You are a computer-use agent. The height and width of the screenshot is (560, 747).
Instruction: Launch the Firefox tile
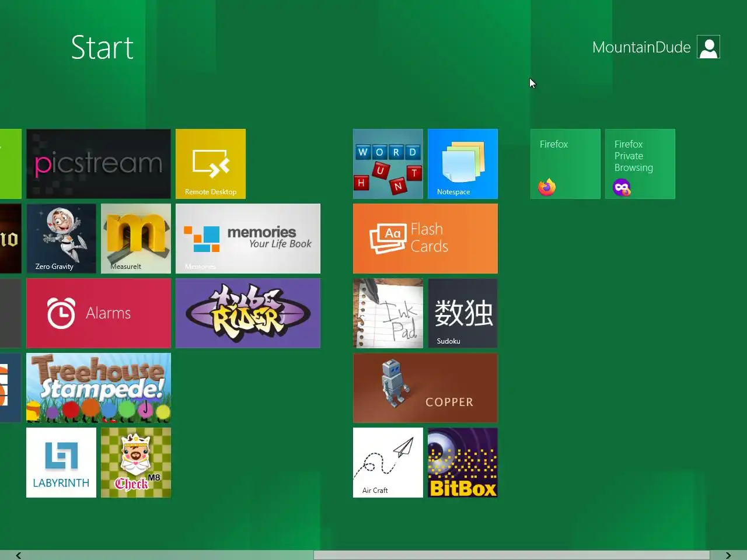(566, 164)
